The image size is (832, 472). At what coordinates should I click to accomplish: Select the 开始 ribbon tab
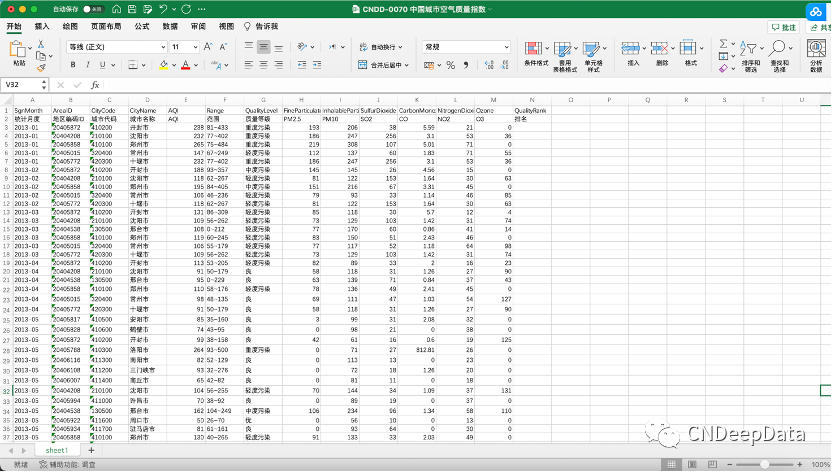pos(14,27)
